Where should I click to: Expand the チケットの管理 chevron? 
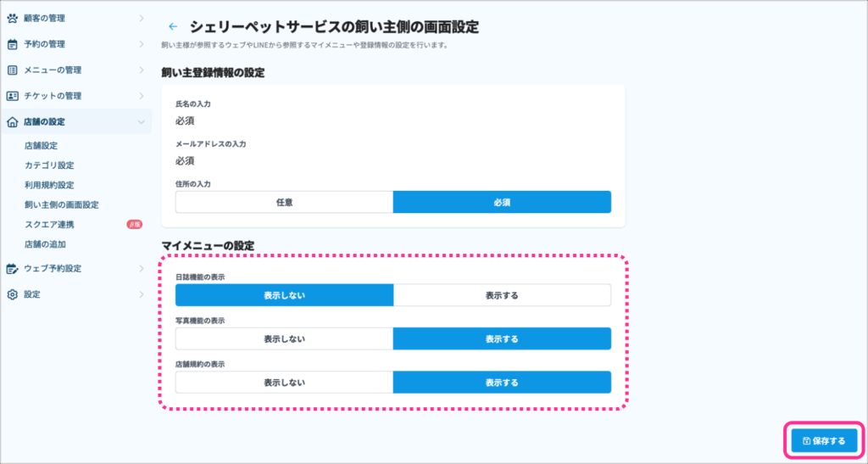pyautogui.click(x=142, y=96)
